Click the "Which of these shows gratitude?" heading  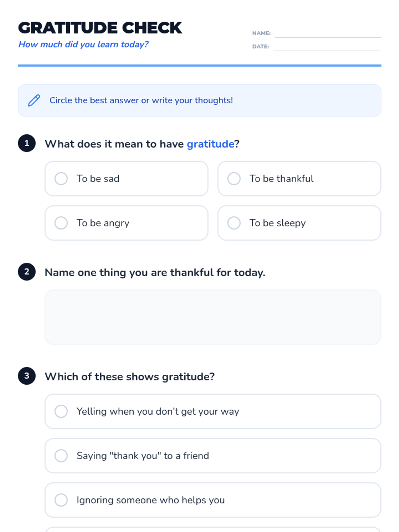click(130, 377)
